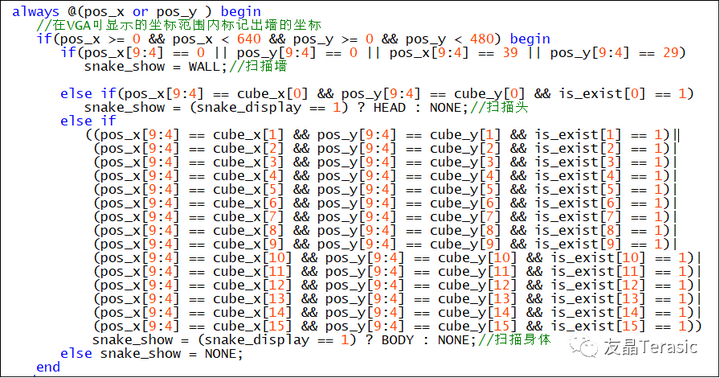Click the number 480 in the range condition
The image size is (720, 378).
click(x=482, y=39)
